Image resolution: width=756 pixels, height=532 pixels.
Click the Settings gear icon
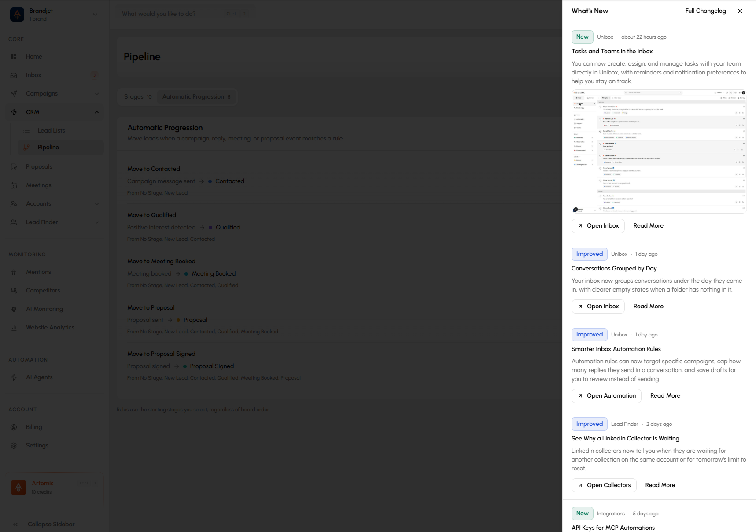(x=14, y=446)
